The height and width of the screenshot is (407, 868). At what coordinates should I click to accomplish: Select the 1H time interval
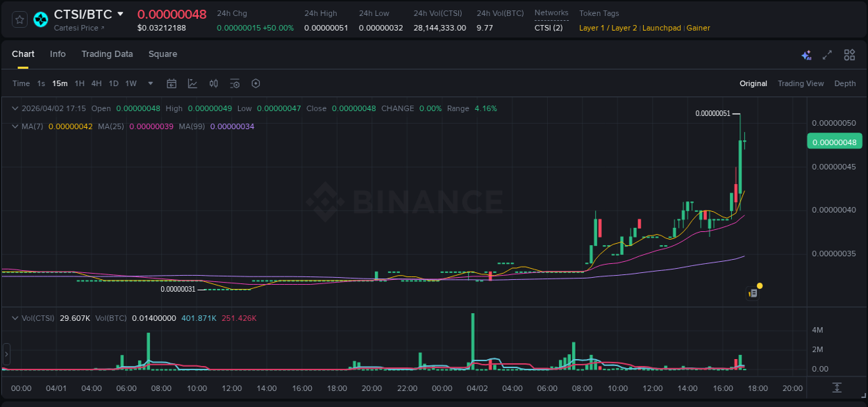pos(79,83)
